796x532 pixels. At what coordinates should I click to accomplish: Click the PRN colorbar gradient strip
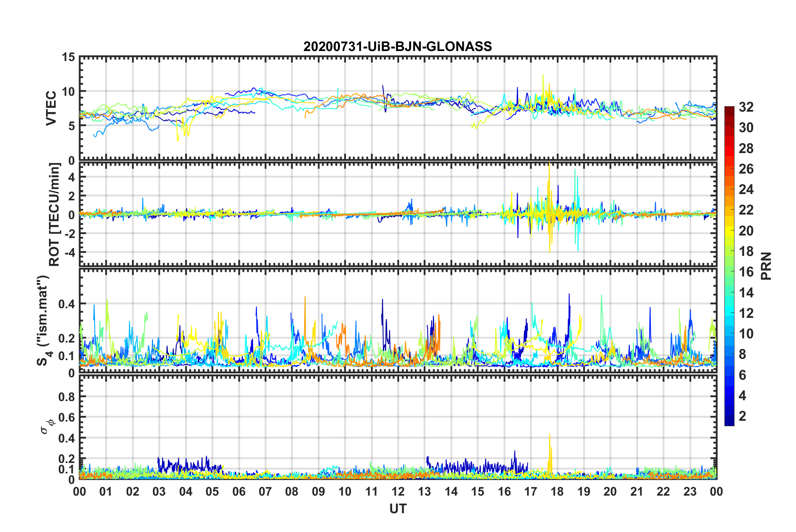[x=729, y=266]
